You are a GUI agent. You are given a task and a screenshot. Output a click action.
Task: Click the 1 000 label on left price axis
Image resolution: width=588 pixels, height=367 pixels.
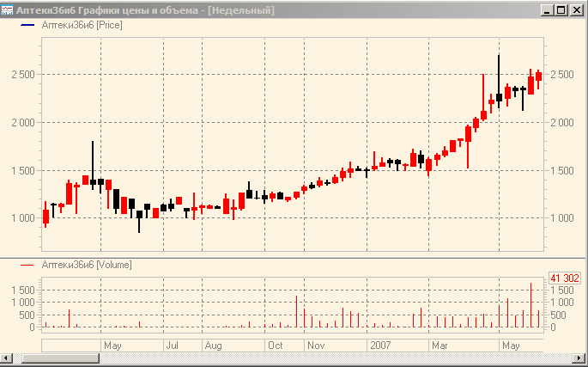[23, 217]
